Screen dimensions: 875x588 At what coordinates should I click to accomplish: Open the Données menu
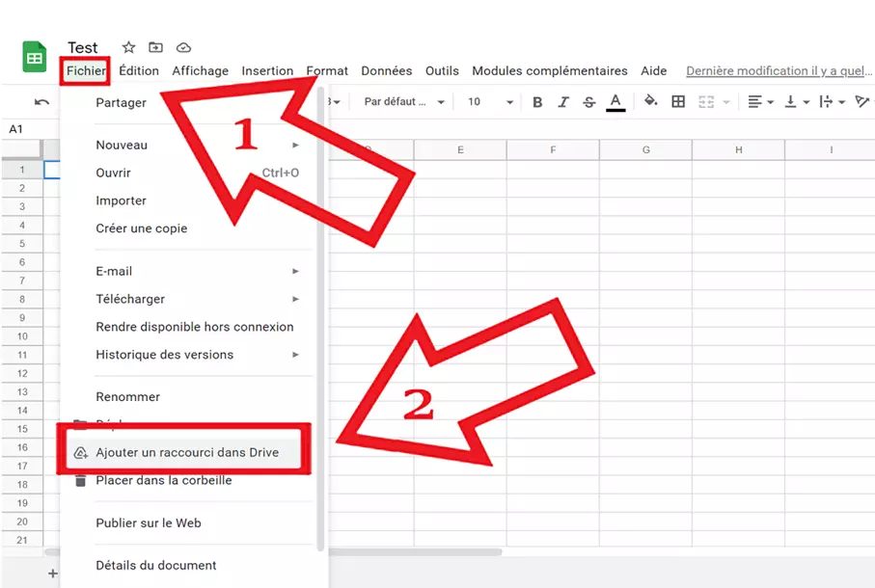tap(386, 70)
